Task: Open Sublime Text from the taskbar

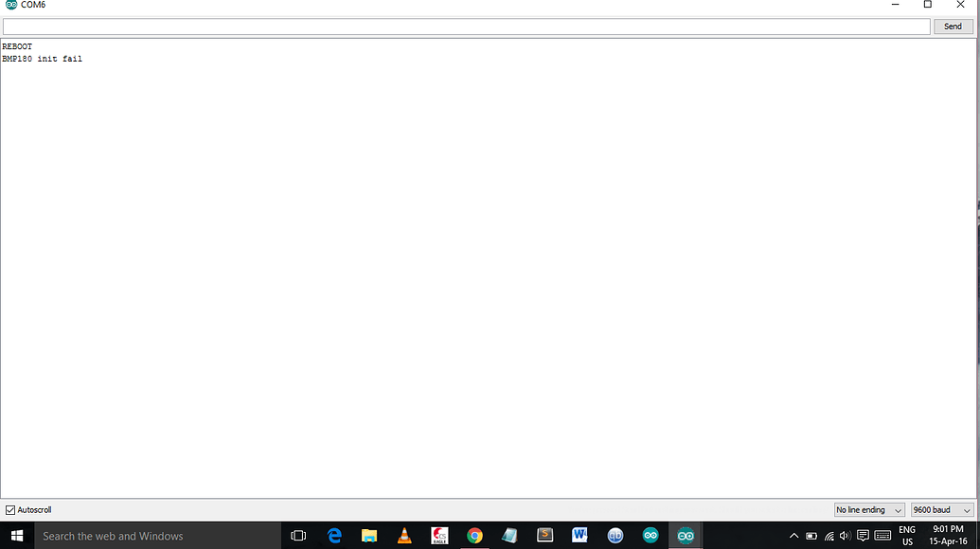Action: tap(544, 535)
